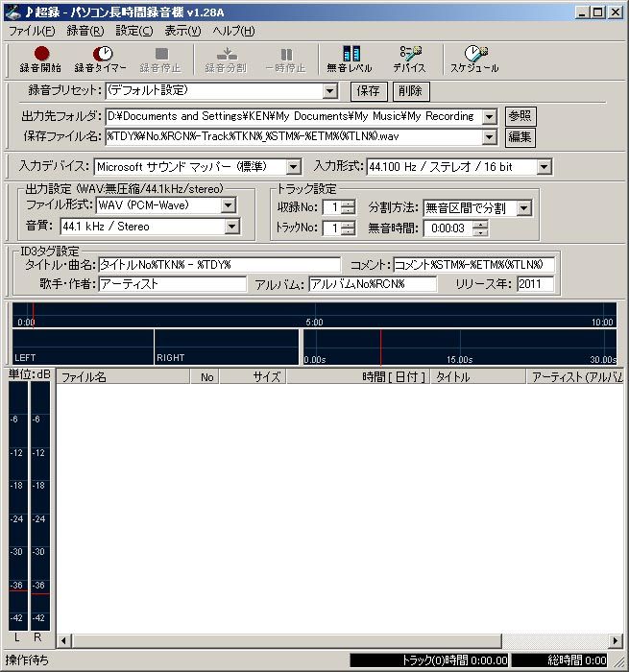Expand the 分割方法 split method dropdown
The height and width of the screenshot is (672, 629).
pyautogui.click(x=524, y=208)
